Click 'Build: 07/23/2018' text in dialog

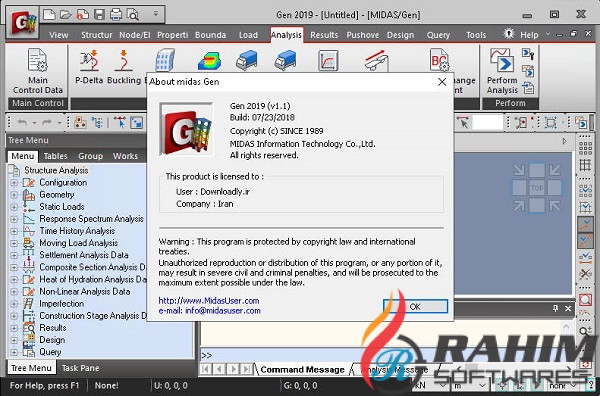click(x=262, y=117)
